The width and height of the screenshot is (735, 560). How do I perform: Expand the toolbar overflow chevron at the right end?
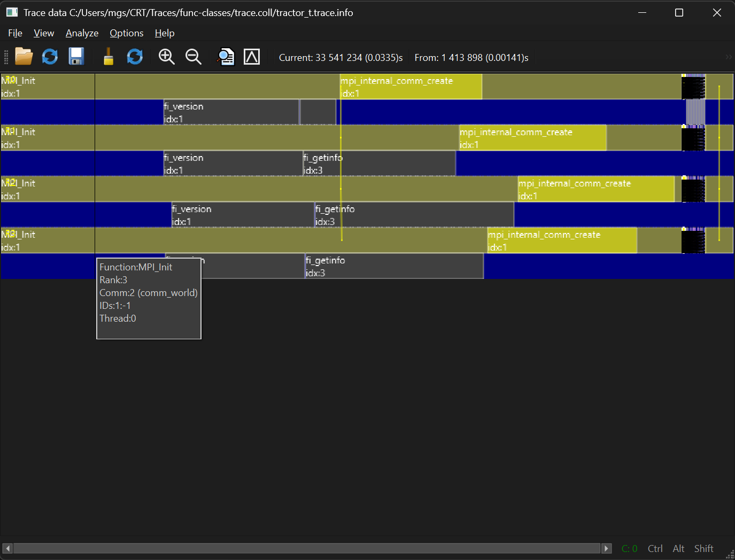pyautogui.click(x=728, y=57)
